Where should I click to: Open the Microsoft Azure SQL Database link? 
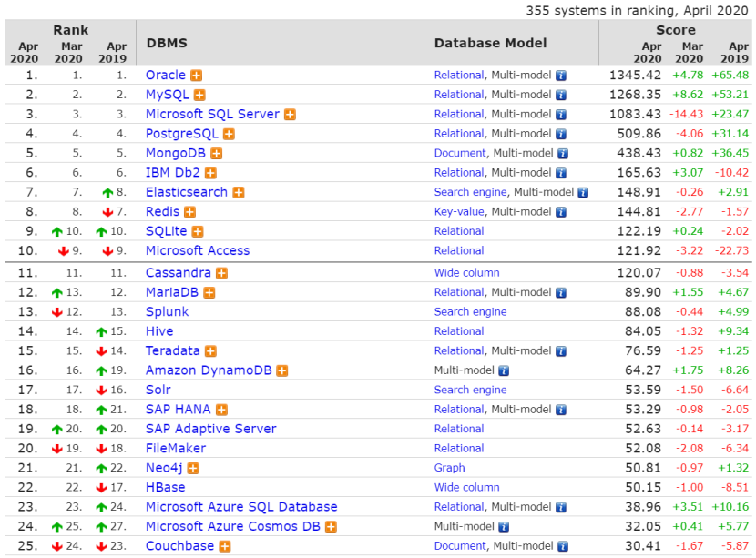[241, 507]
